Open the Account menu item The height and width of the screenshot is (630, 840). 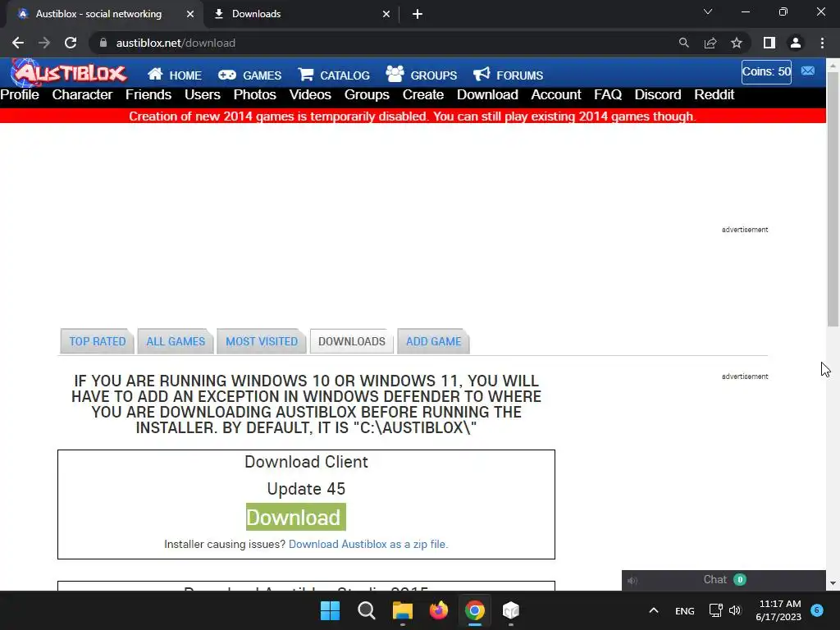tap(556, 95)
